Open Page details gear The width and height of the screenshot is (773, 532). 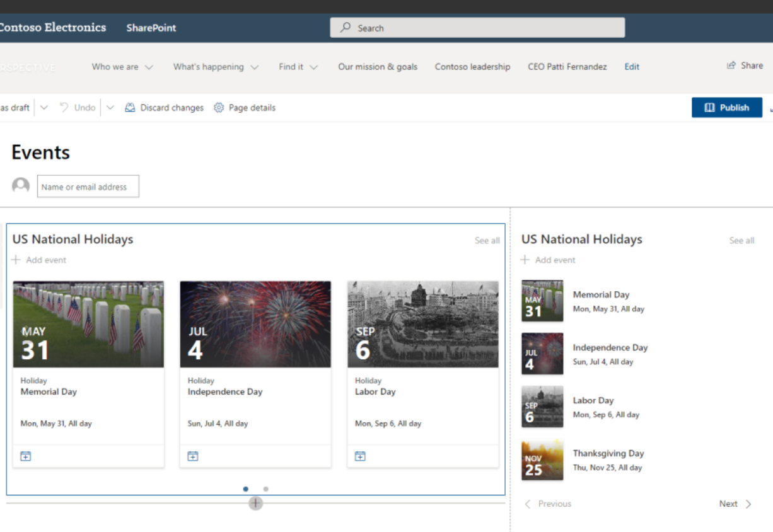[x=219, y=108]
